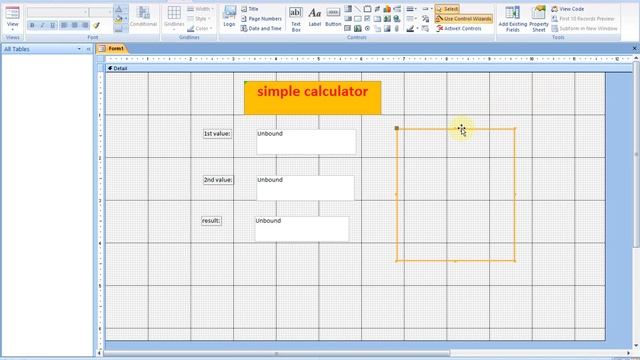
Task: Select the Option Button control tool
Action: click(x=367, y=28)
